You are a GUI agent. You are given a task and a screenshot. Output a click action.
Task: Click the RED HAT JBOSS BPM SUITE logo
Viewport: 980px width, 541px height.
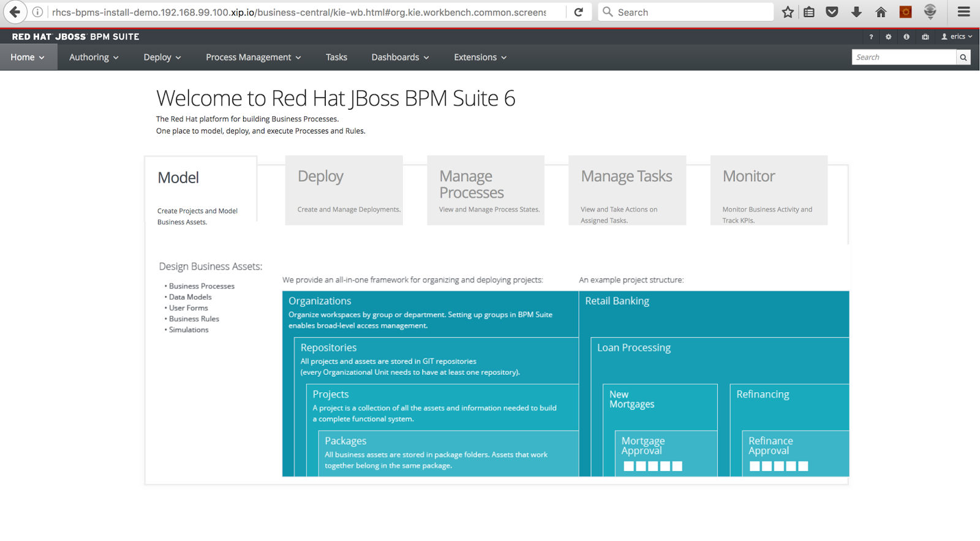pyautogui.click(x=75, y=37)
